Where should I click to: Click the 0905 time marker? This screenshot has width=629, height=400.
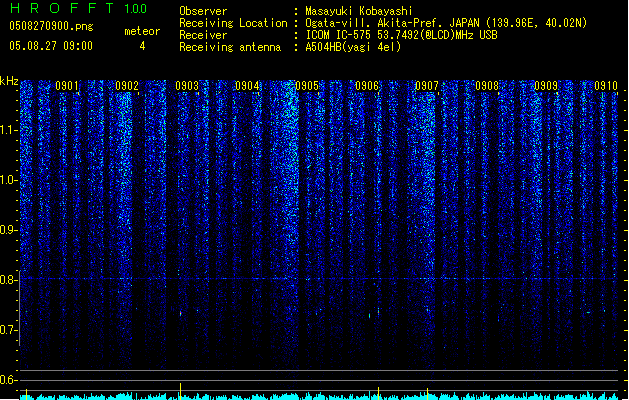307,86
